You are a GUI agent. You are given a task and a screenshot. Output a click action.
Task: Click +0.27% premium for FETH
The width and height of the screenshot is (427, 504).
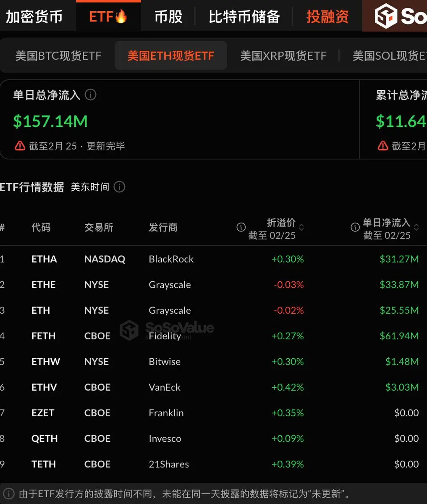288,336
